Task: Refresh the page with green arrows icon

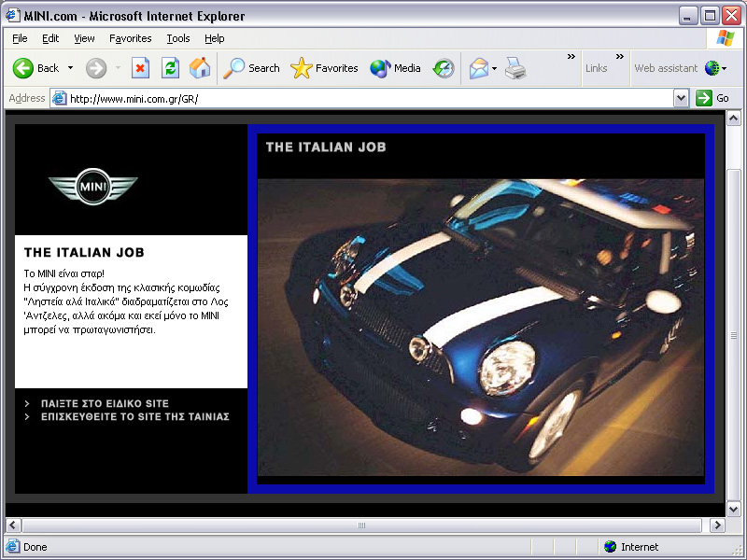Action: tap(170, 68)
